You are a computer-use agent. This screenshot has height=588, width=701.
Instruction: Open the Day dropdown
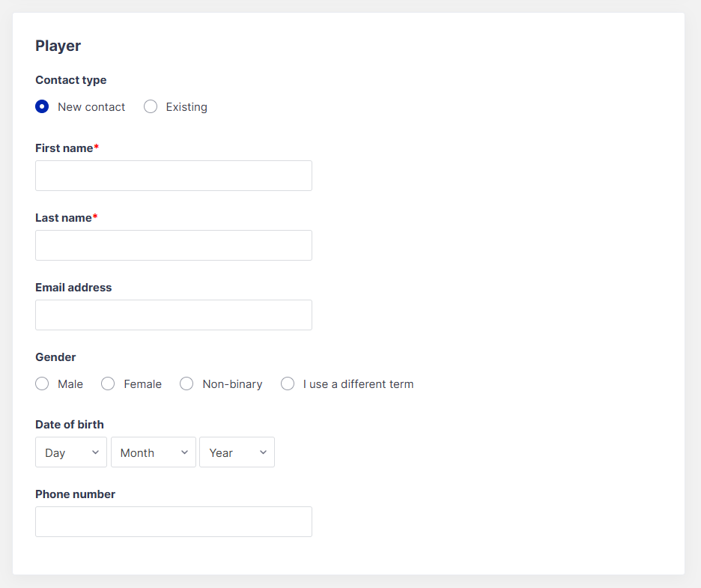coord(71,452)
